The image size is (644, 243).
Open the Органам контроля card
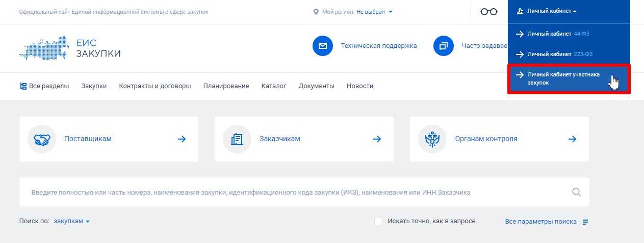499,139
